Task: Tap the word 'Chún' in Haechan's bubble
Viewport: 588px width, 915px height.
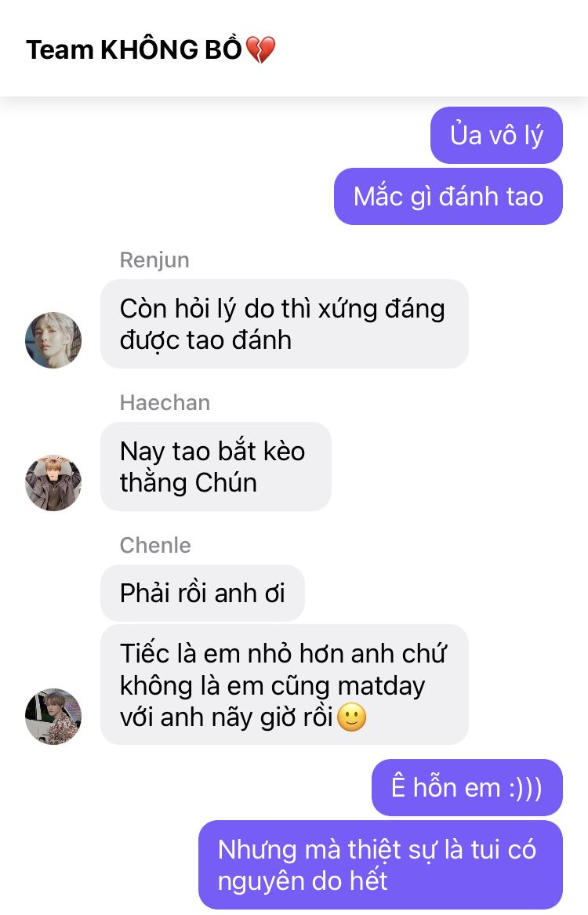Action: point(226,483)
